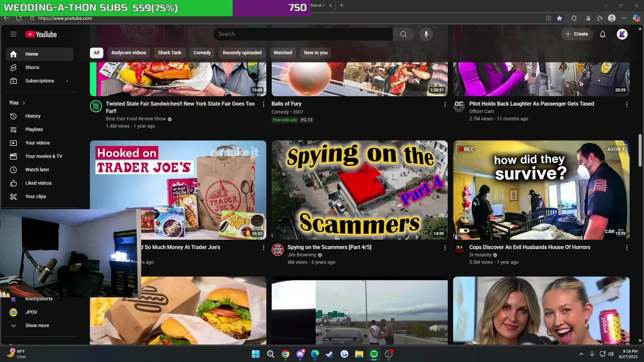644x362 pixels.
Task: Reload the page
Action: pos(19,18)
